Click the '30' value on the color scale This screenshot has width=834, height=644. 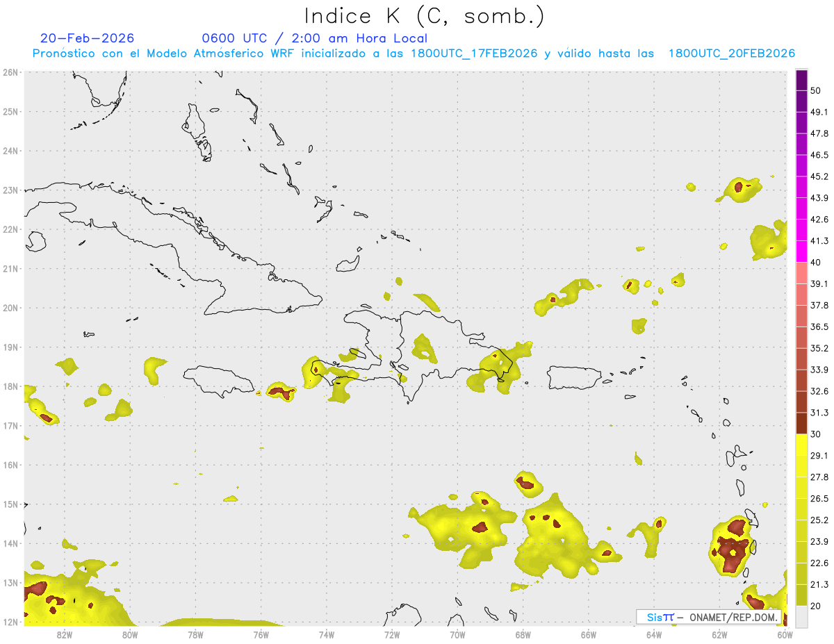coord(816,434)
